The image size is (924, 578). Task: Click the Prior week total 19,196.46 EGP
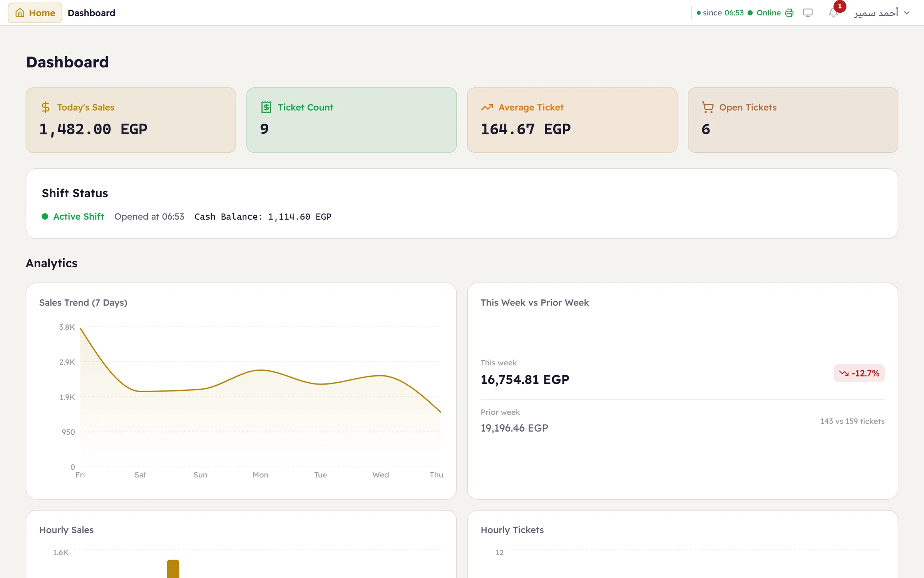pos(514,428)
